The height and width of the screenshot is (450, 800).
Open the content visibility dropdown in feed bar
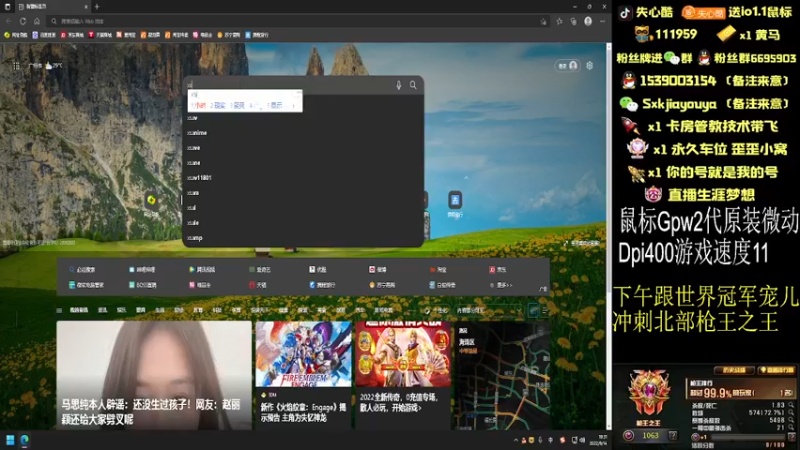click(489, 310)
